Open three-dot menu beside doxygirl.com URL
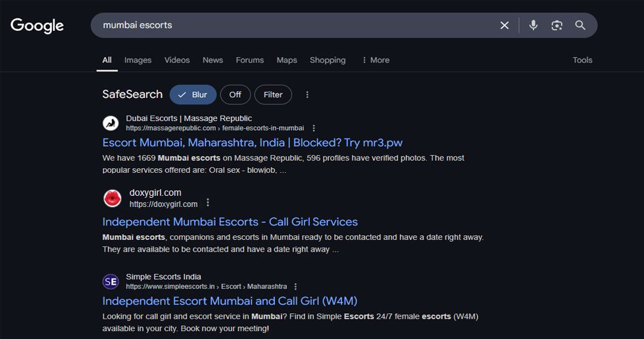 point(208,202)
